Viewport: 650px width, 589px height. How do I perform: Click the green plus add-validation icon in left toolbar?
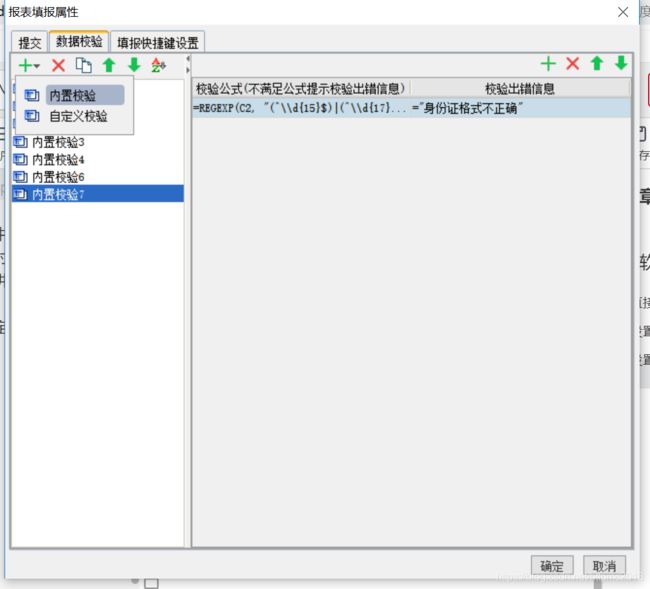click(x=26, y=65)
